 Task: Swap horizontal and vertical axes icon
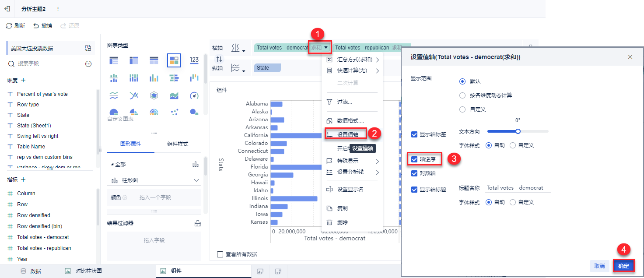click(x=219, y=59)
